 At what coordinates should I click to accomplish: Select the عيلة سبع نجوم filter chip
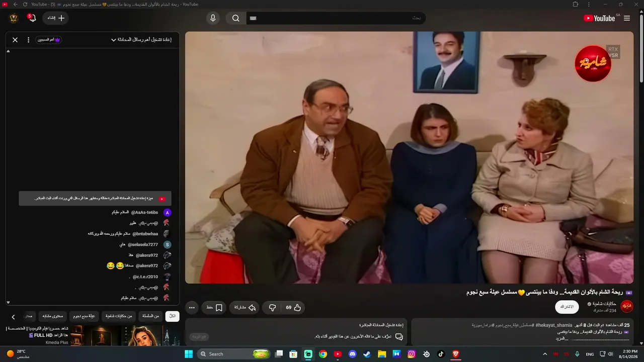tap(84, 316)
